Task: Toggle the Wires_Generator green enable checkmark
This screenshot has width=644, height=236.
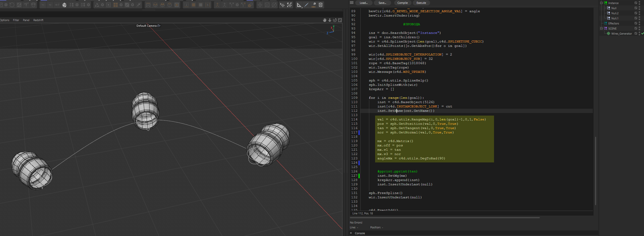Action: tap(642, 34)
